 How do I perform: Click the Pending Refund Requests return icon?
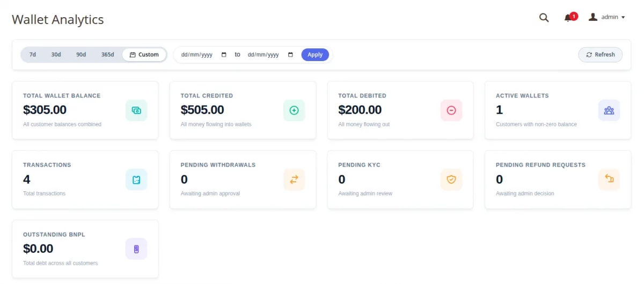[x=609, y=180]
